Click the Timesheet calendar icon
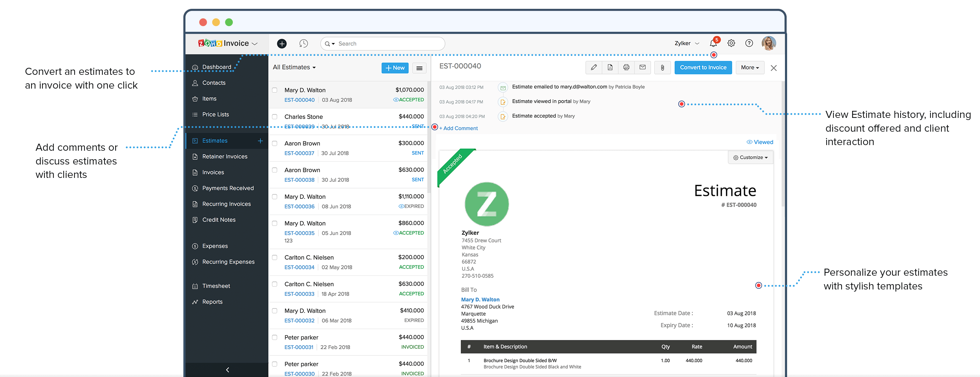Image resolution: width=980 pixels, height=377 pixels. coord(195,286)
